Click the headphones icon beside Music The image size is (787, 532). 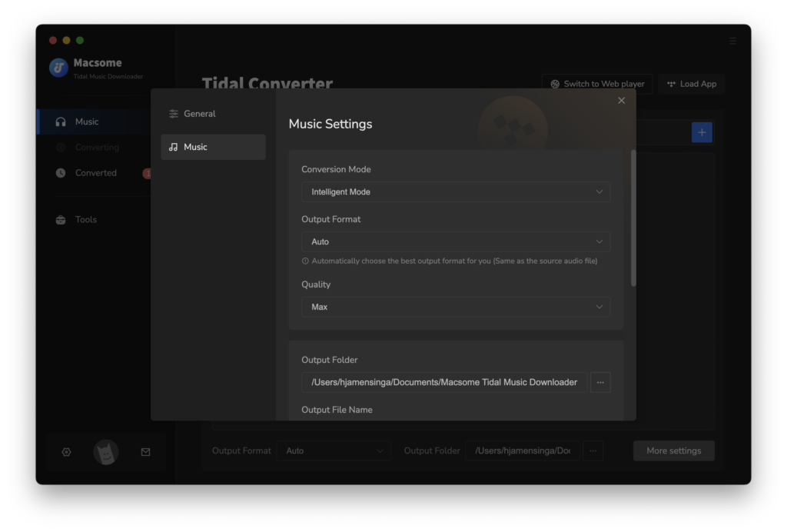click(x=61, y=122)
